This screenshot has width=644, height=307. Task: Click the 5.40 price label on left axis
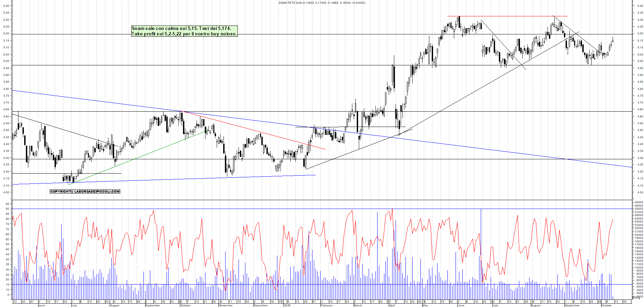(x=6, y=6)
